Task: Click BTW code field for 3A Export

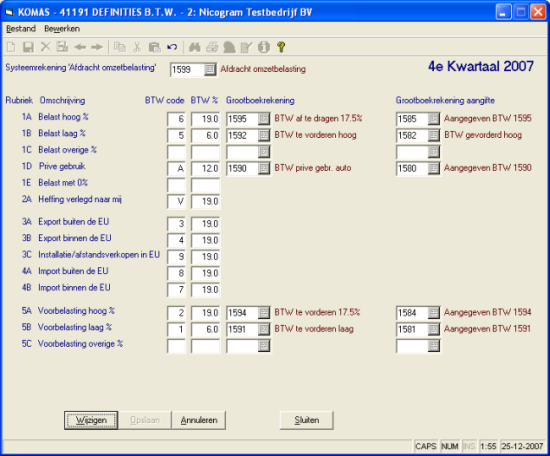Action: 176,223
